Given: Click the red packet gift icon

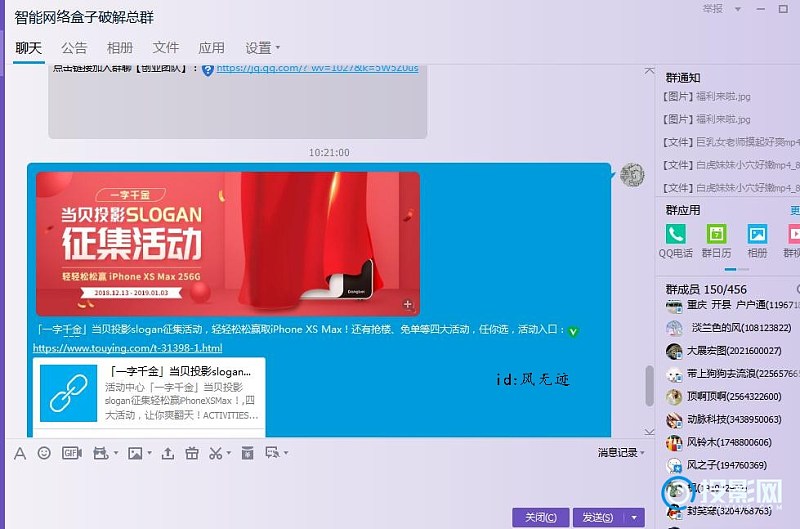Looking at the screenshot, I should 101,453.
